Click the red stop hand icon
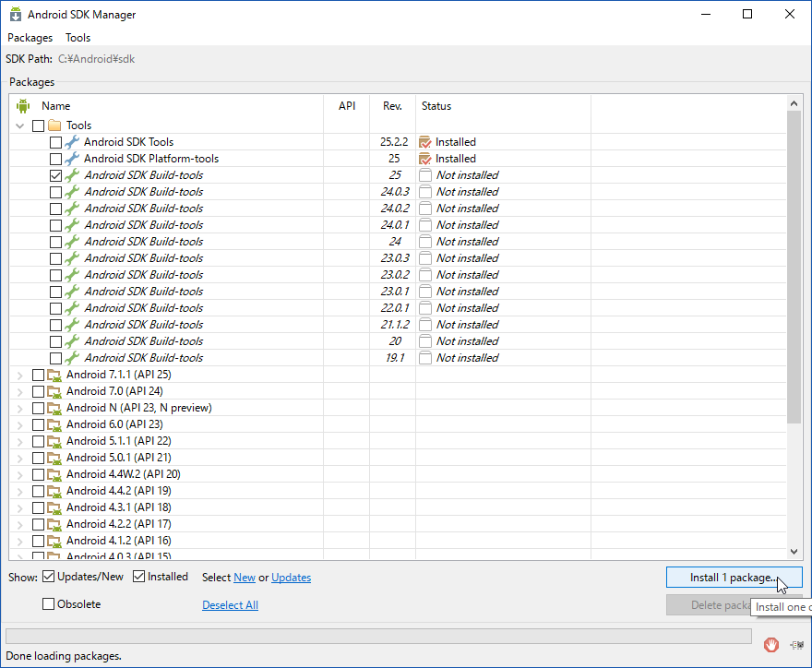812x668 pixels. 771,645
